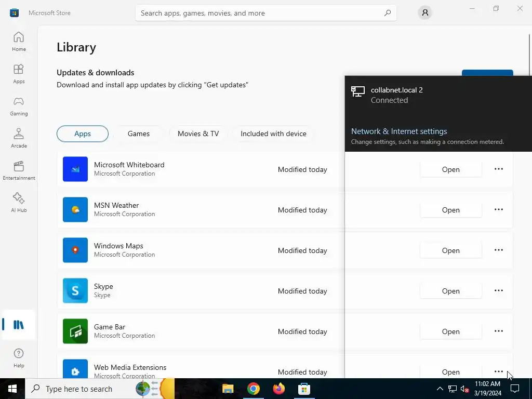Click the taskbar Type here to search box
Image resolution: width=532 pixels, height=399 pixels.
tap(100, 389)
